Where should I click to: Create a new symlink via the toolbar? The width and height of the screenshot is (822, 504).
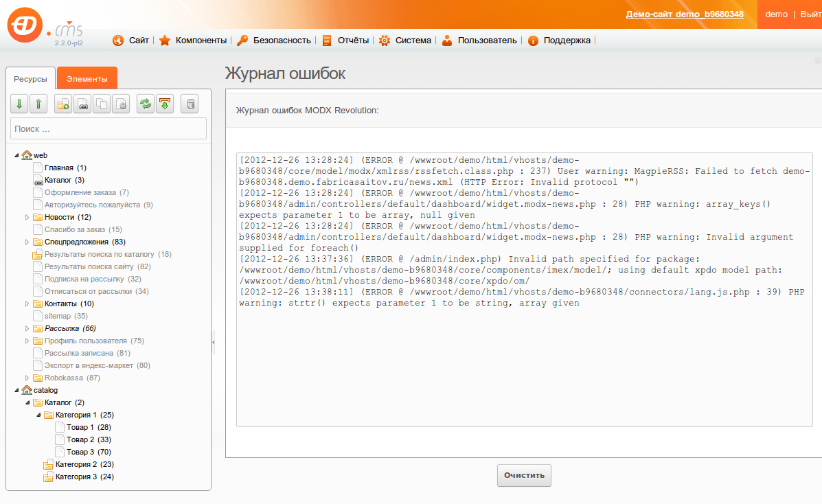coord(102,104)
